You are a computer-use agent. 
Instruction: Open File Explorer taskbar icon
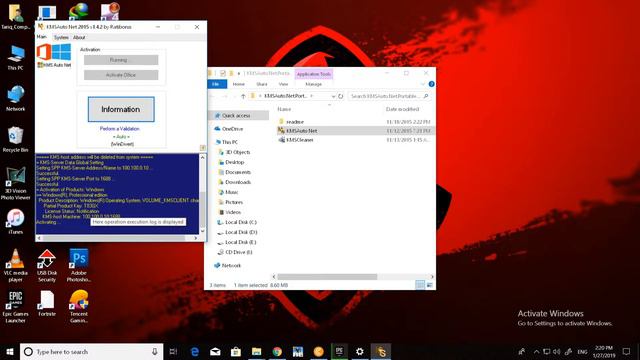click(x=256, y=351)
